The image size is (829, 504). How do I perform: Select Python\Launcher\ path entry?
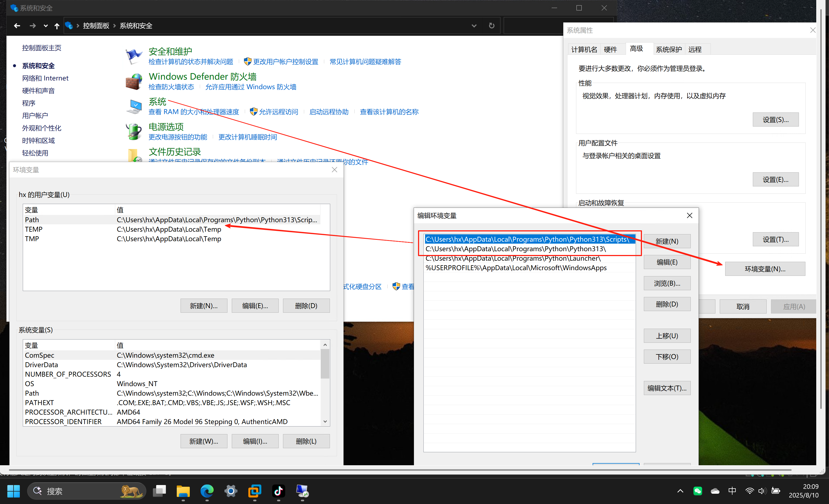529,258
